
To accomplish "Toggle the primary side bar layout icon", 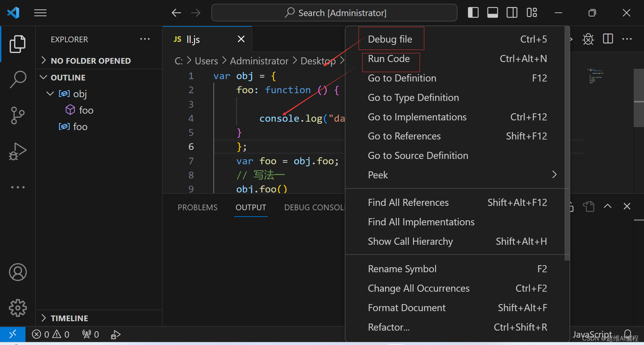I will [473, 12].
